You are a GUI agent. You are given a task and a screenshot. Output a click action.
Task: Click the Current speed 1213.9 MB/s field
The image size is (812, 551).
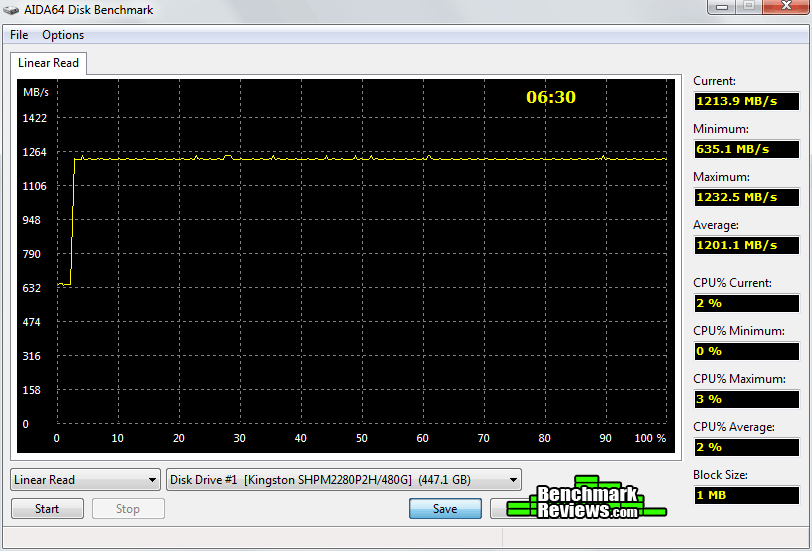click(x=747, y=101)
